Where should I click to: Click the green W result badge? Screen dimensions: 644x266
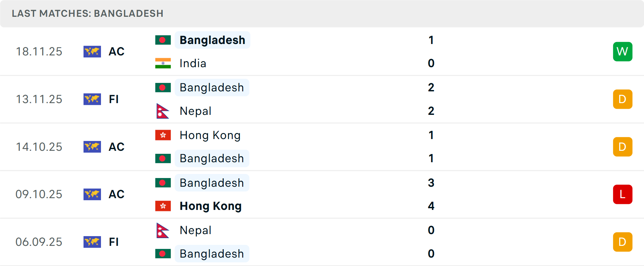point(623,51)
